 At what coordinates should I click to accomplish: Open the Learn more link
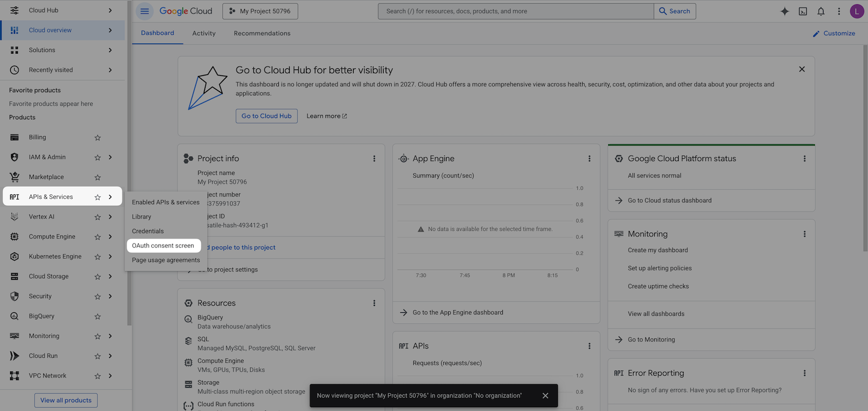327,116
